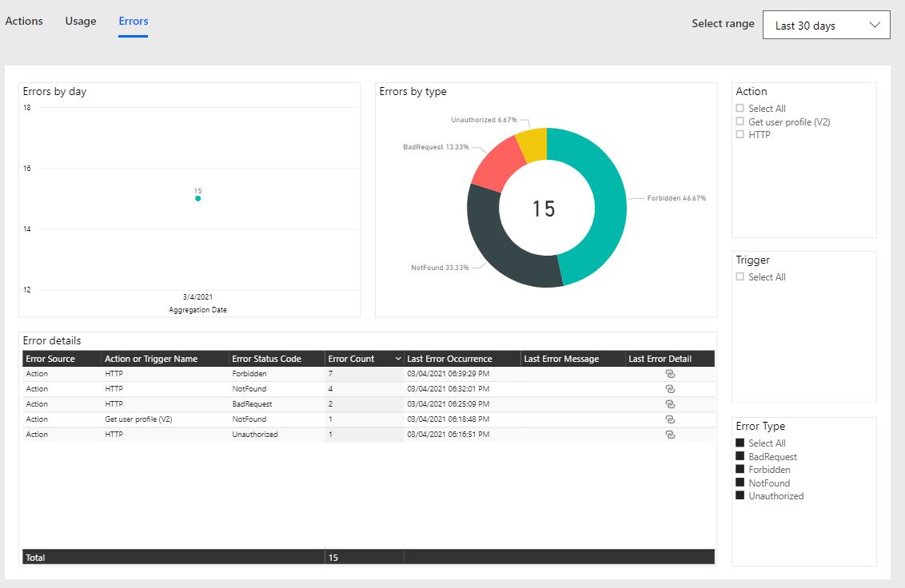Switch to the Actions tab
This screenshot has height=588, width=905.
click(x=23, y=21)
